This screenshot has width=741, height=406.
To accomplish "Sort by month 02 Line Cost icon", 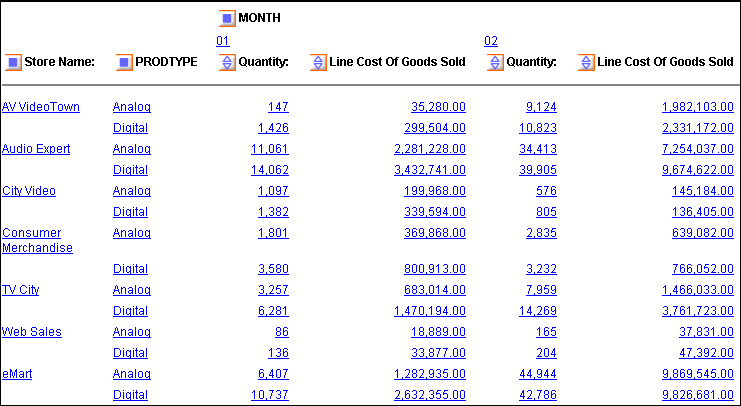I will [586, 62].
